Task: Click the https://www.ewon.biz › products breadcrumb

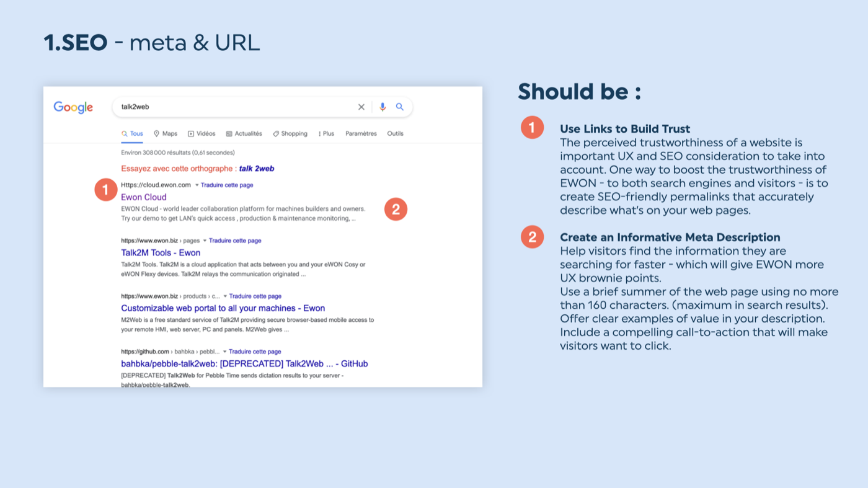Action: (170, 296)
